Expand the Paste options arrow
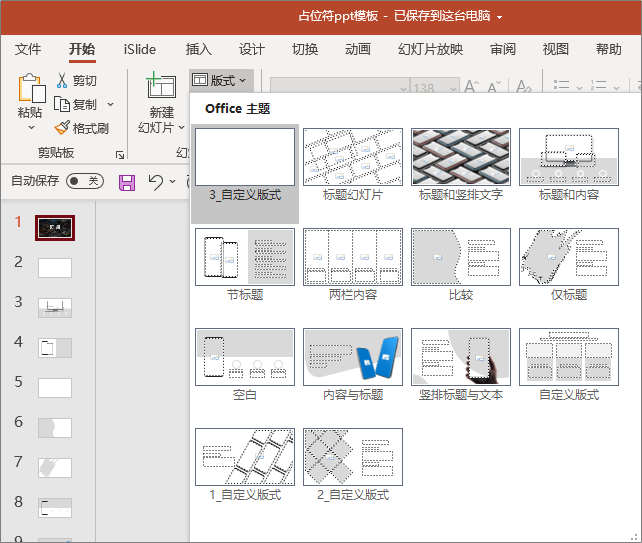 coord(31,128)
